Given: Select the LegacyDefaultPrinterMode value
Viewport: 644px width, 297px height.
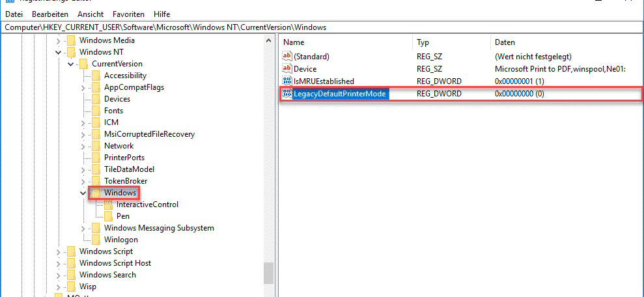Looking at the screenshot, I should 339,94.
